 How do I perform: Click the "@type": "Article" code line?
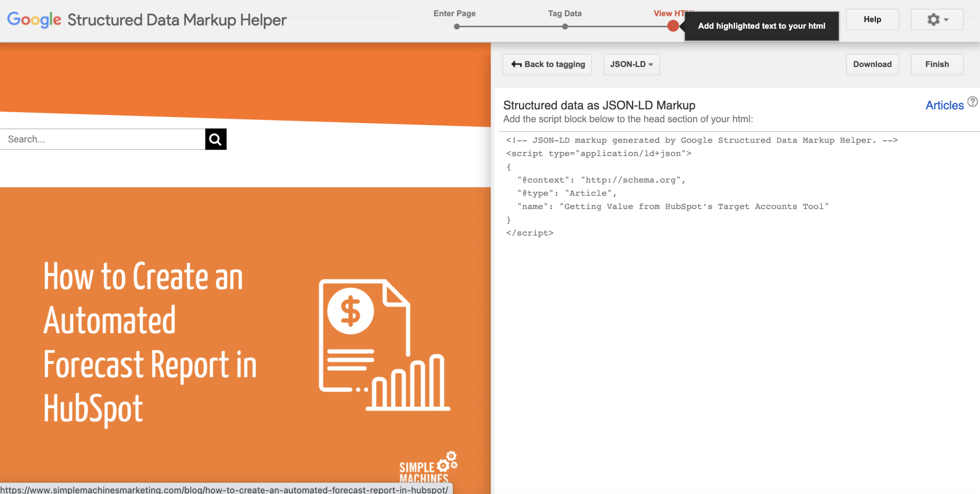(567, 193)
